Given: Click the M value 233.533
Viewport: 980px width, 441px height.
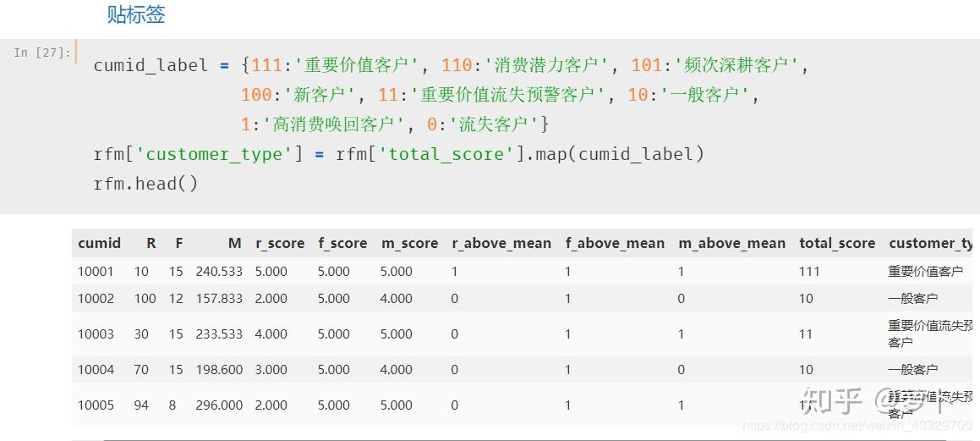Looking at the screenshot, I should click(x=219, y=334).
